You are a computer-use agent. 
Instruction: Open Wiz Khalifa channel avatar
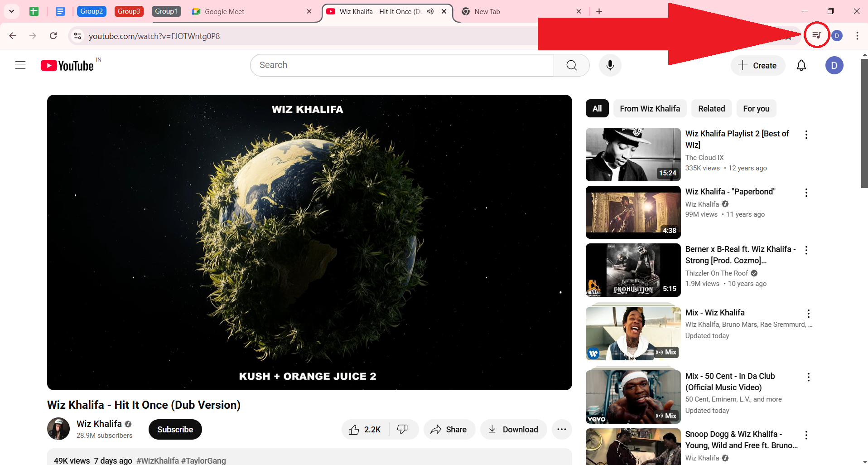pyautogui.click(x=58, y=429)
